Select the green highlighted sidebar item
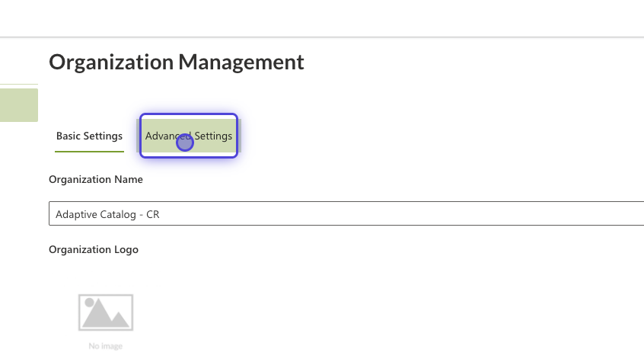 [x=19, y=105]
